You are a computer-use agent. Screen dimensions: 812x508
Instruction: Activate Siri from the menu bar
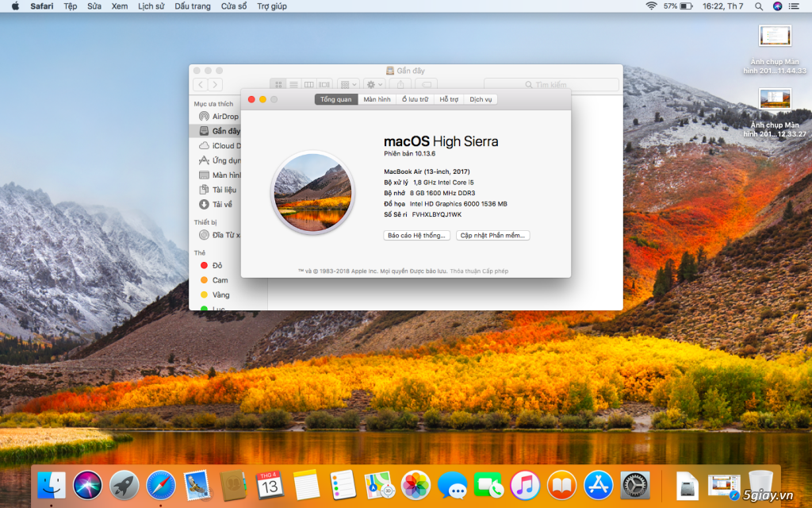(777, 6)
